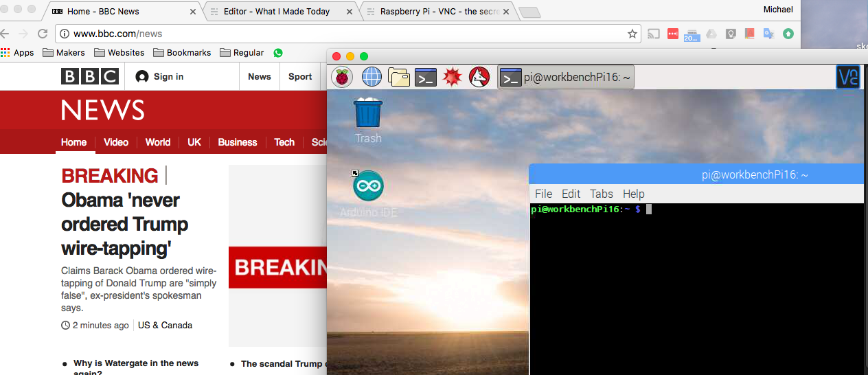This screenshot has width=868, height=375.
Task: Click the calendar extension showing 20
Action: (692, 34)
